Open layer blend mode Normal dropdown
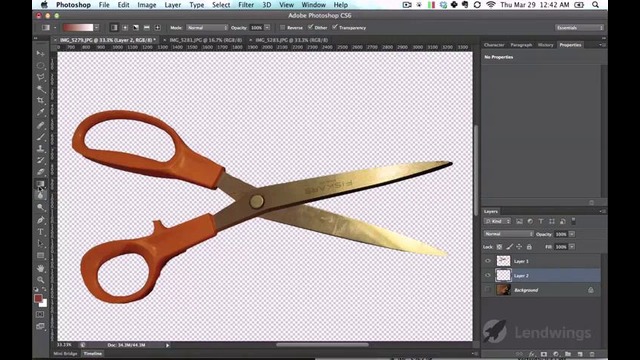 coord(509,234)
